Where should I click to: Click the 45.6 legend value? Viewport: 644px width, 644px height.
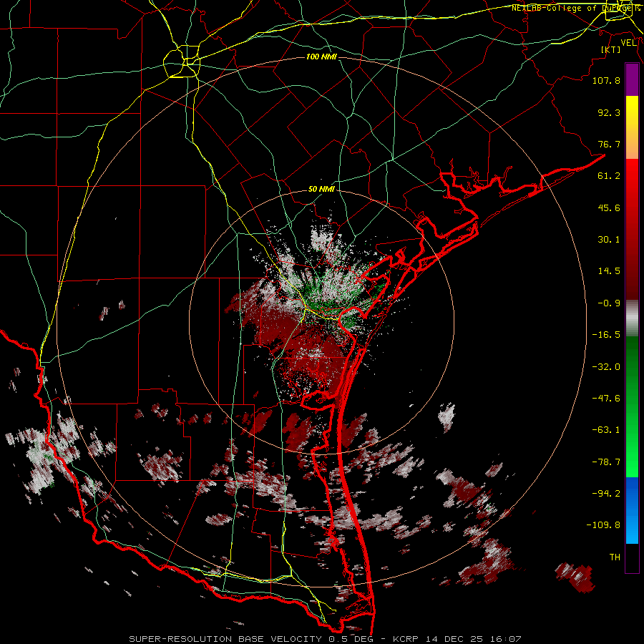[609, 208]
